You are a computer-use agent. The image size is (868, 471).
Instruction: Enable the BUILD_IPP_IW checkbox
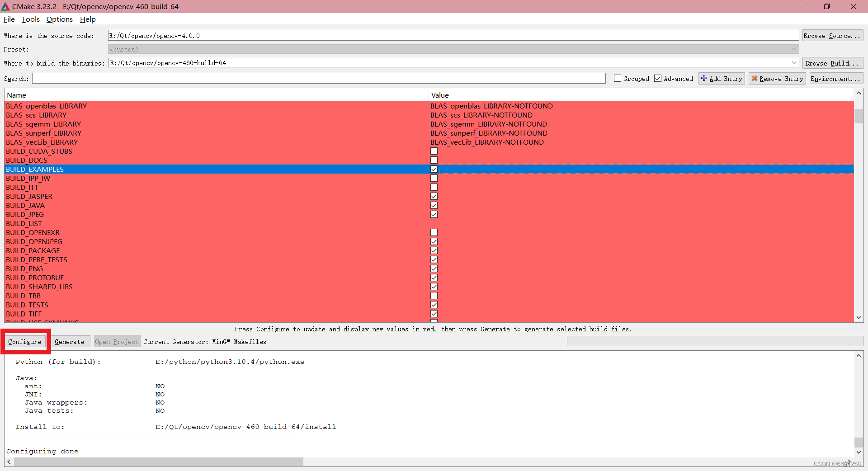coord(434,178)
